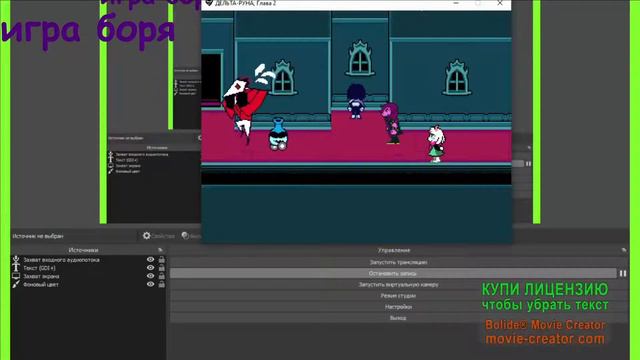Click the heart icon in the ДЕЛЬТА-РУНА title bar
This screenshot has width=640, height=360.
click(209, 3)
